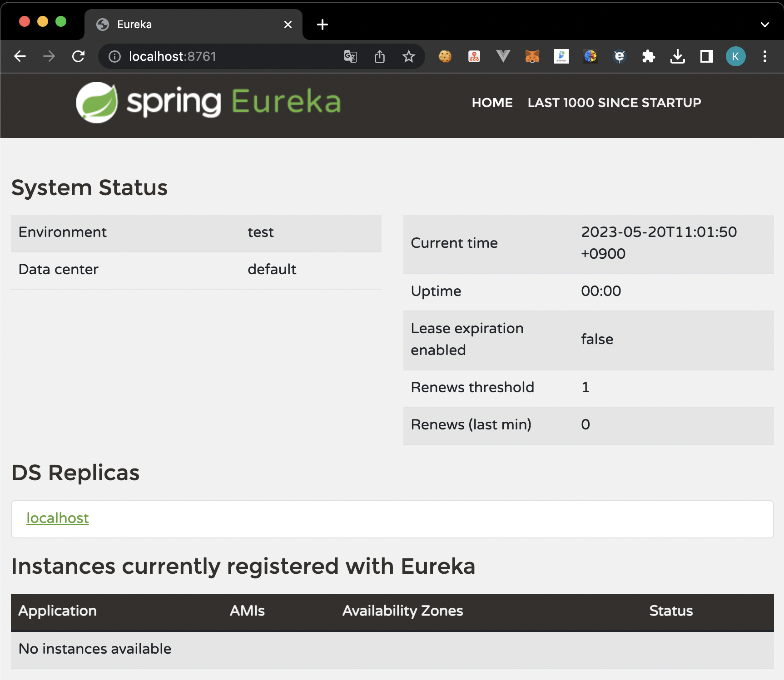Follow the localhost replica link
The height and width of the screenshot is (680, 784).
point(58,518)
